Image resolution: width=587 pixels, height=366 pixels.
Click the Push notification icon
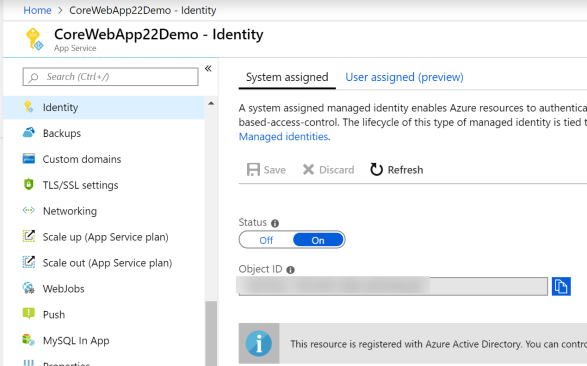[x=28, y=314]
